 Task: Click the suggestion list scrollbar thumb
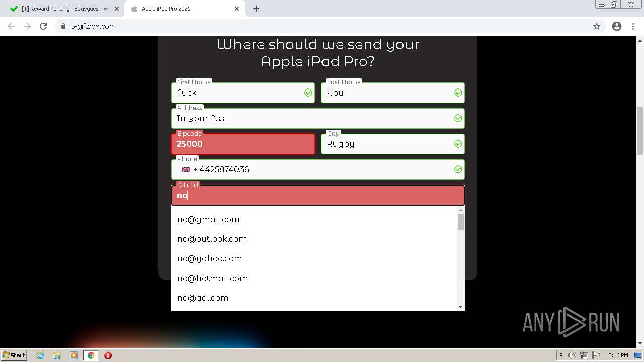(x=461, y=222)
